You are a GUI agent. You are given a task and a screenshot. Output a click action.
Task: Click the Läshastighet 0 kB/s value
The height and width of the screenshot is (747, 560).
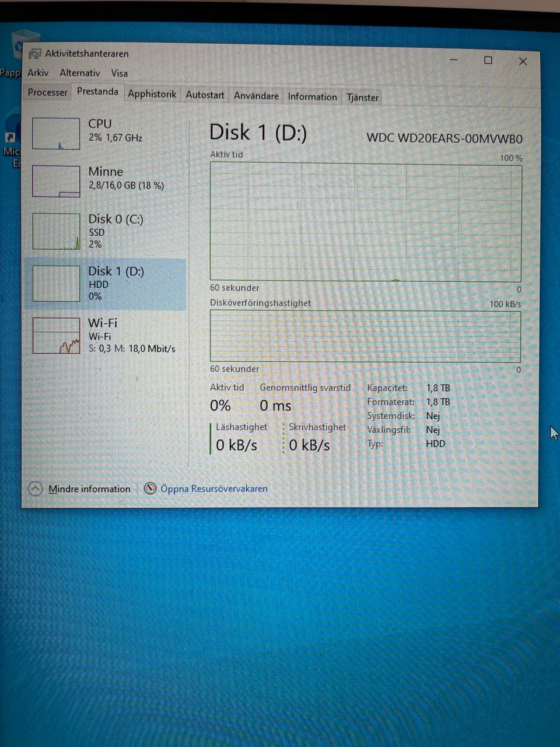[x=236, y=445]
